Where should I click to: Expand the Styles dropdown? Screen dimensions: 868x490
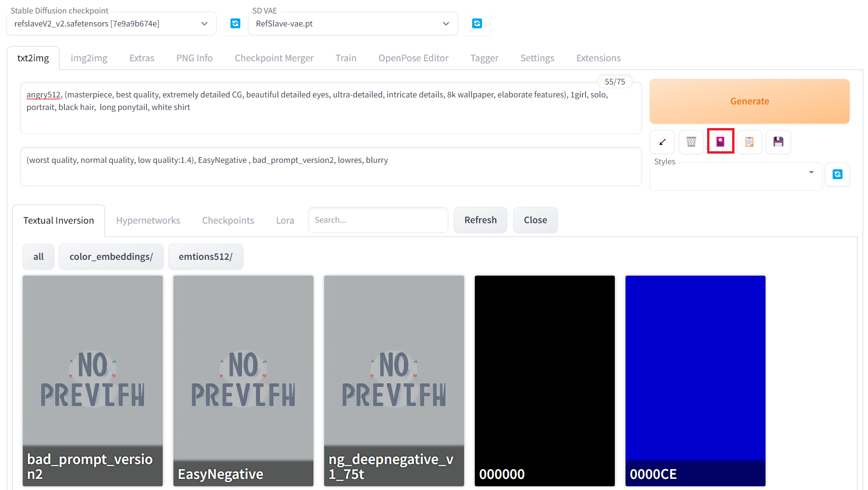pyautogui.click(x=736, y=177)
